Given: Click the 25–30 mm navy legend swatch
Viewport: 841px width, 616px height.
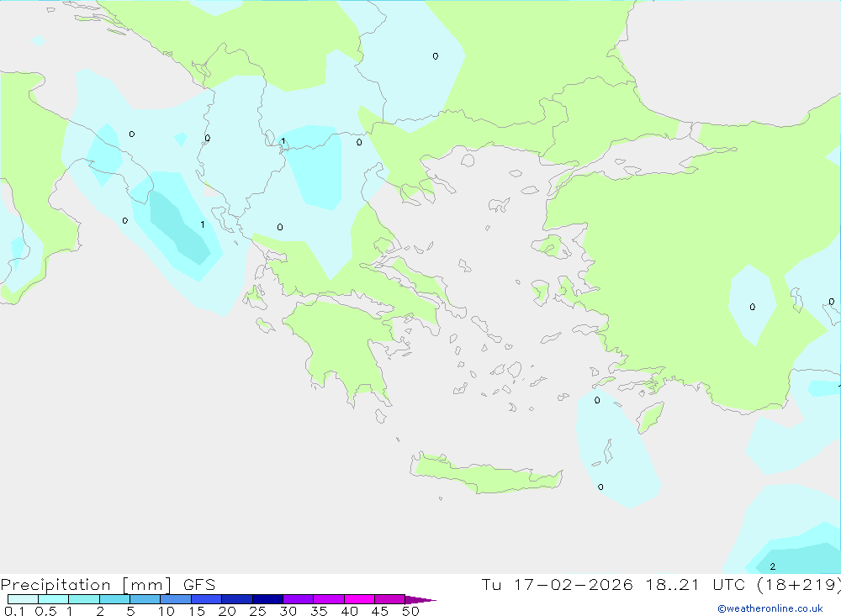Looking at the screenshot, I should tap(267, 599).
